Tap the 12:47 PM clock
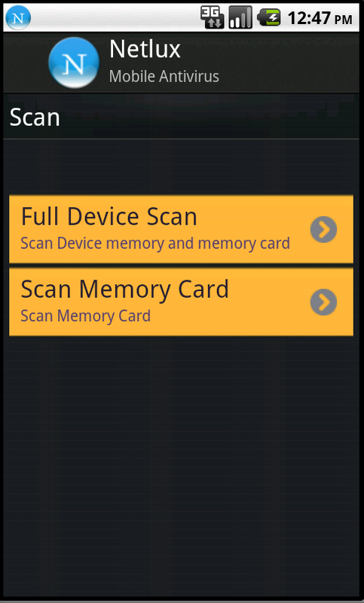364x603 pixels. 320,18
